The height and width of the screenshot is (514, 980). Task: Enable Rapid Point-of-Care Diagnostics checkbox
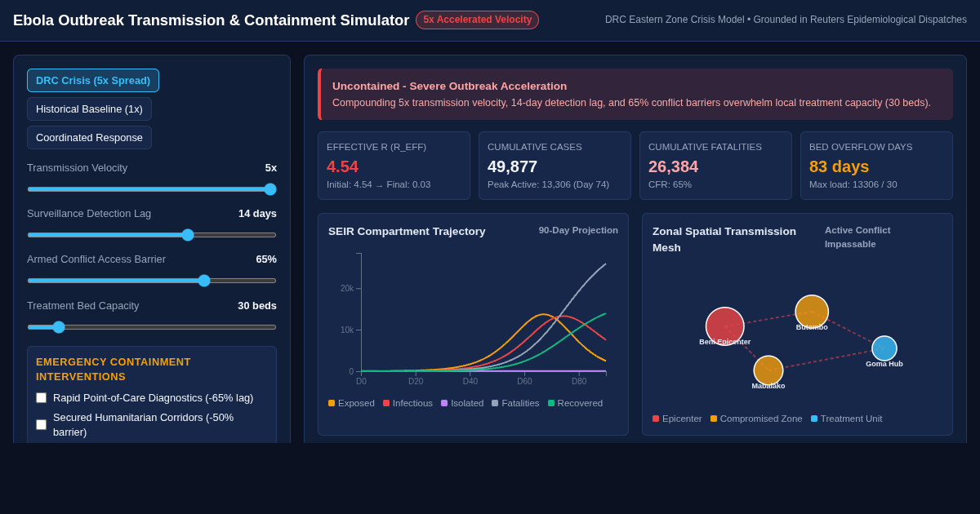pyautogui.click(x=41, y=398)
